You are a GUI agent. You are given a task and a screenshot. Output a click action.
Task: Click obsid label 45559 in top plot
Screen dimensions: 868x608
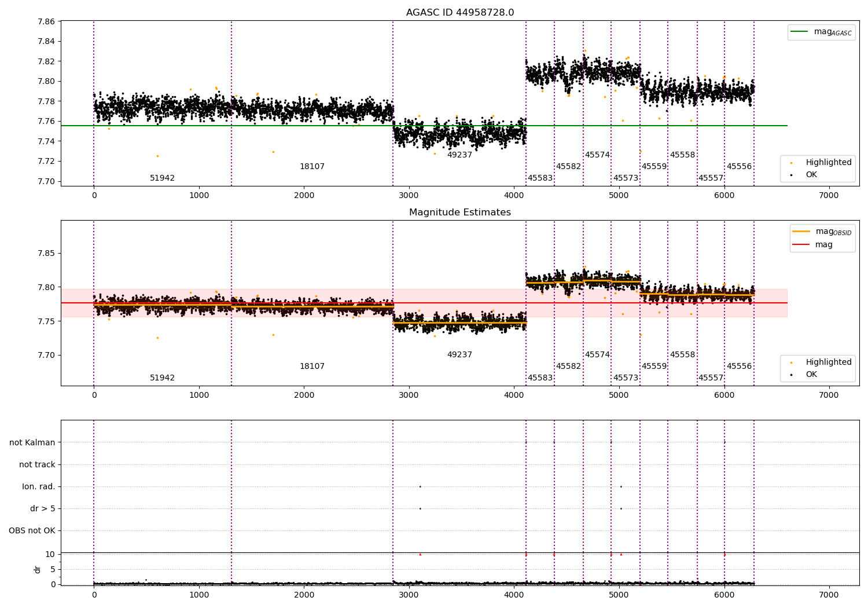pyautogui.click(x=654, y=167)
